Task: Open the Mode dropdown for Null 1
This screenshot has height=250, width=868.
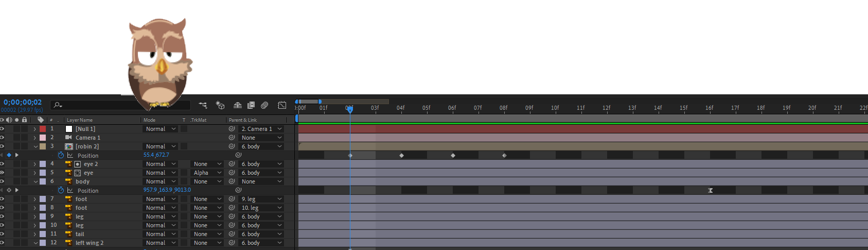Action: click(160, 129)
